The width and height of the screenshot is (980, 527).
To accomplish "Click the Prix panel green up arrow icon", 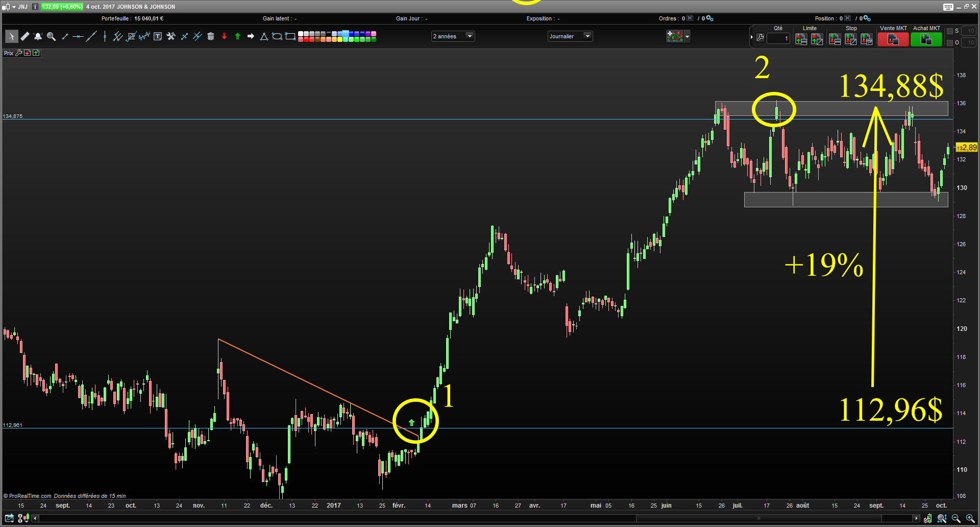I will click(36, 53).
